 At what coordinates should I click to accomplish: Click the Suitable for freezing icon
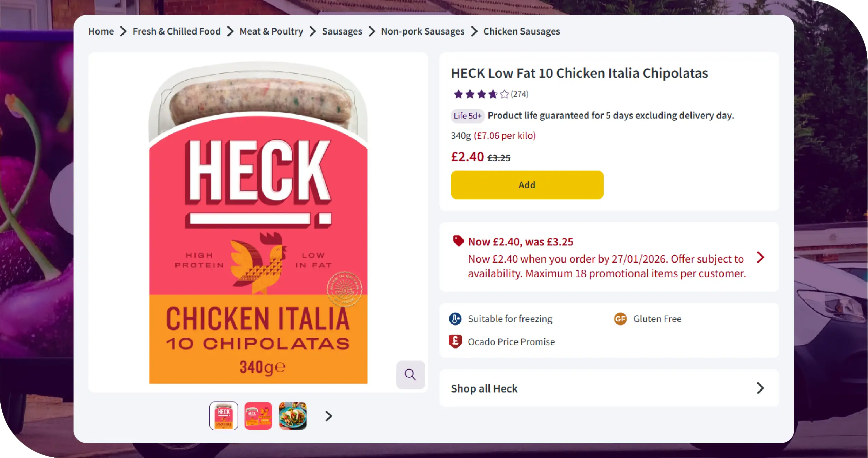[455, 319]
